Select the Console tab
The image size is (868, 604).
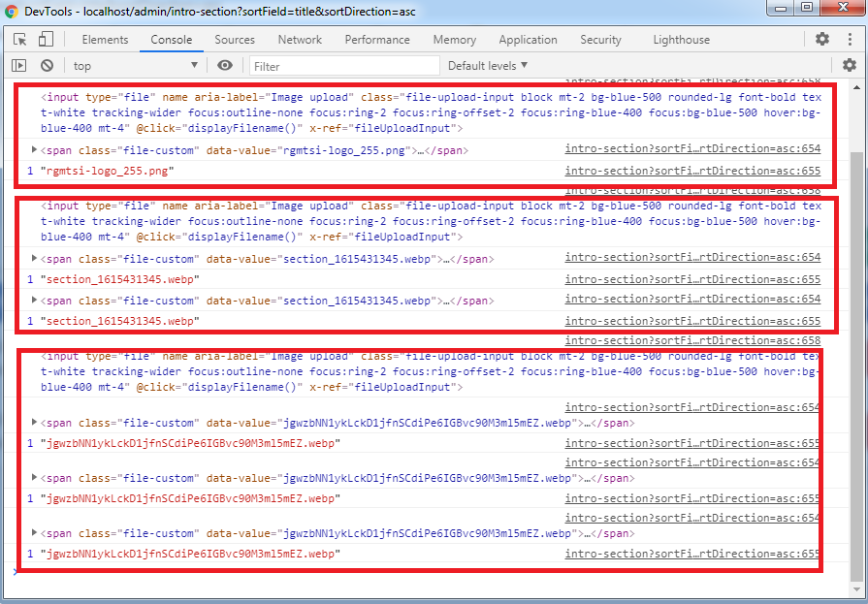point(172,40)
